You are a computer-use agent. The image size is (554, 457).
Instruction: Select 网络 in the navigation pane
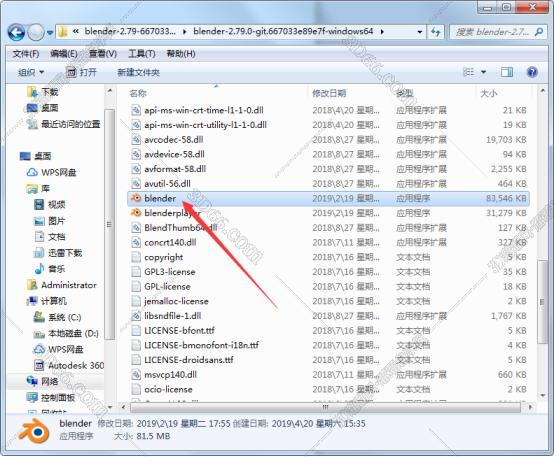pos(43,381)
